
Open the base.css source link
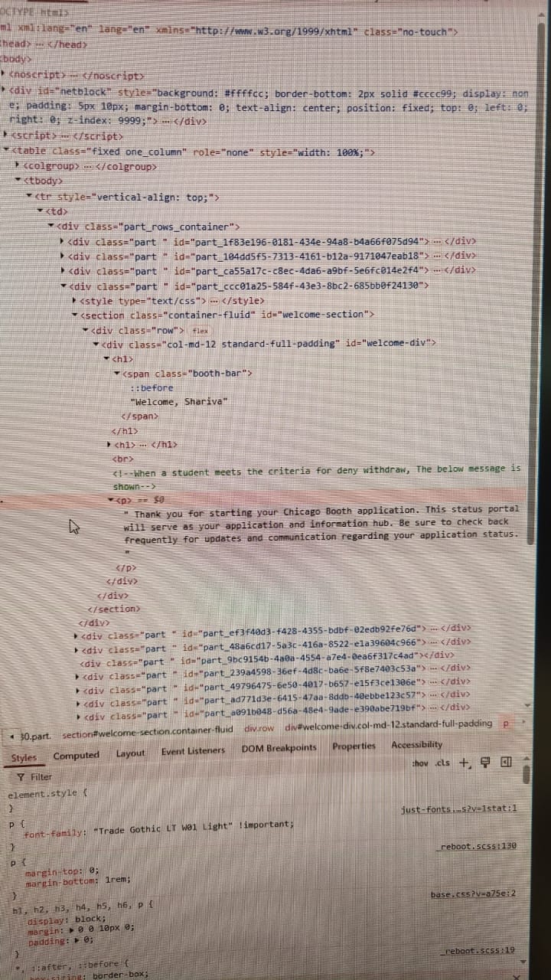click(472, 893)
